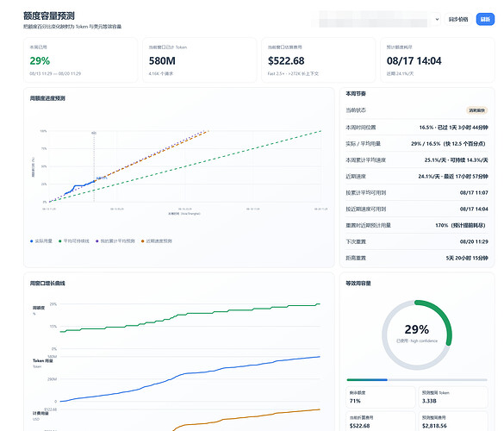Open the blurred account selection box
Screen dimensions: 504x431
pos(376,19)
